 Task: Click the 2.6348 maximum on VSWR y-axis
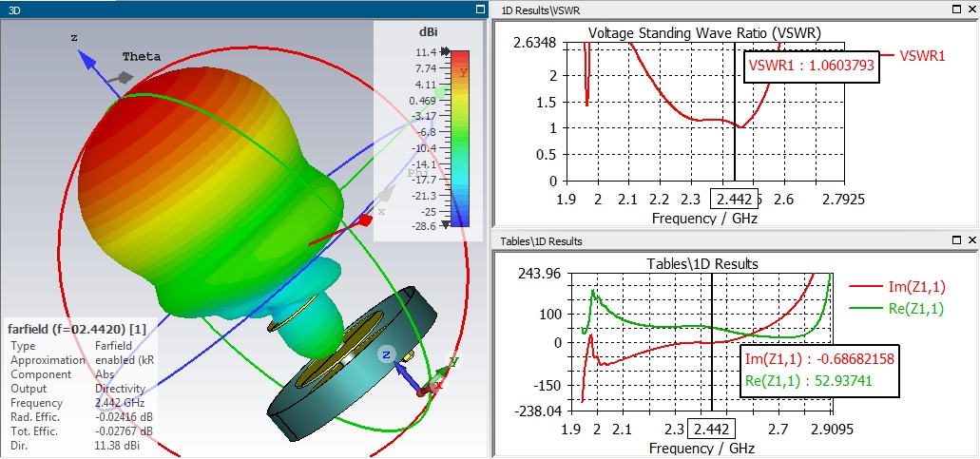pyautogui.click(x=534, y=43)
